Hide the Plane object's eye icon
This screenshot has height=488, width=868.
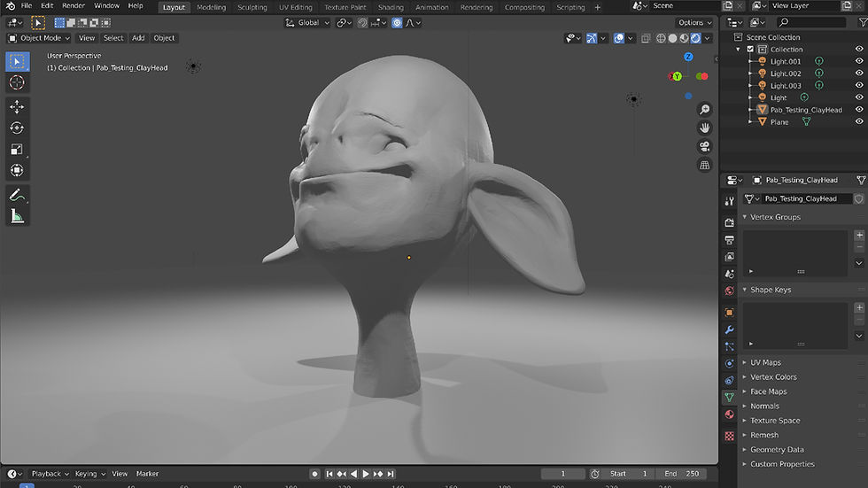point(859,121)
